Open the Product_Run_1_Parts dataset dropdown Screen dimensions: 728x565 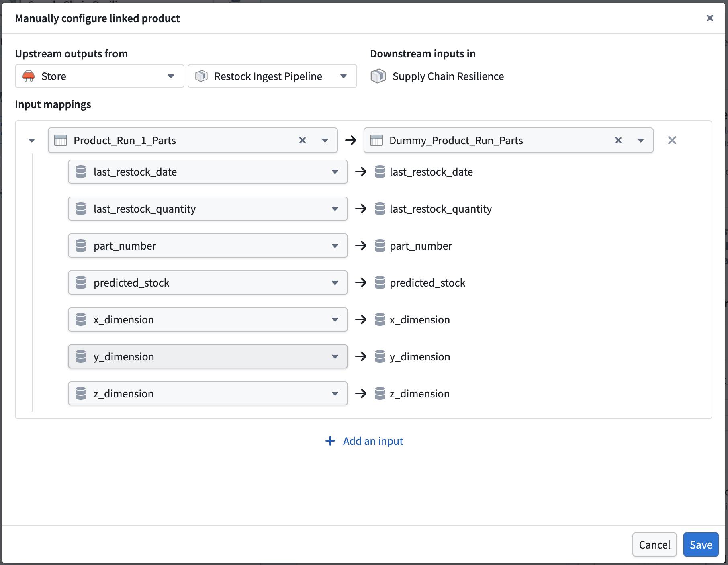[x=325, y=141]
